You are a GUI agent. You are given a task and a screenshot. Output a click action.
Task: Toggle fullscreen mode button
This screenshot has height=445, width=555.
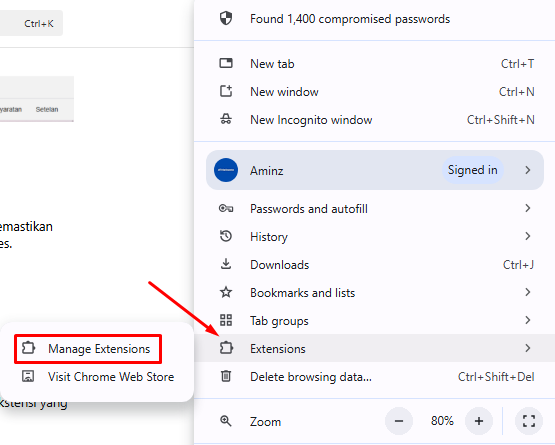(529, 421)
